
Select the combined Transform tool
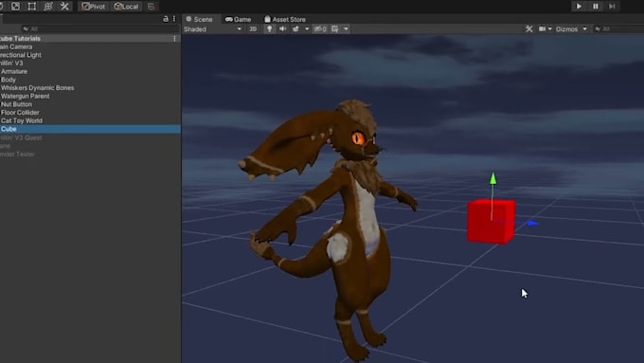(x=48, y=7)
